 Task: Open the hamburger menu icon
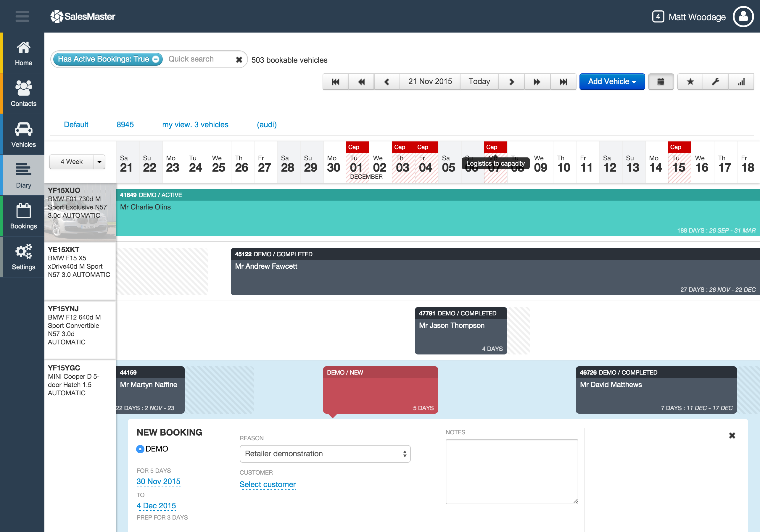[22, 16]
